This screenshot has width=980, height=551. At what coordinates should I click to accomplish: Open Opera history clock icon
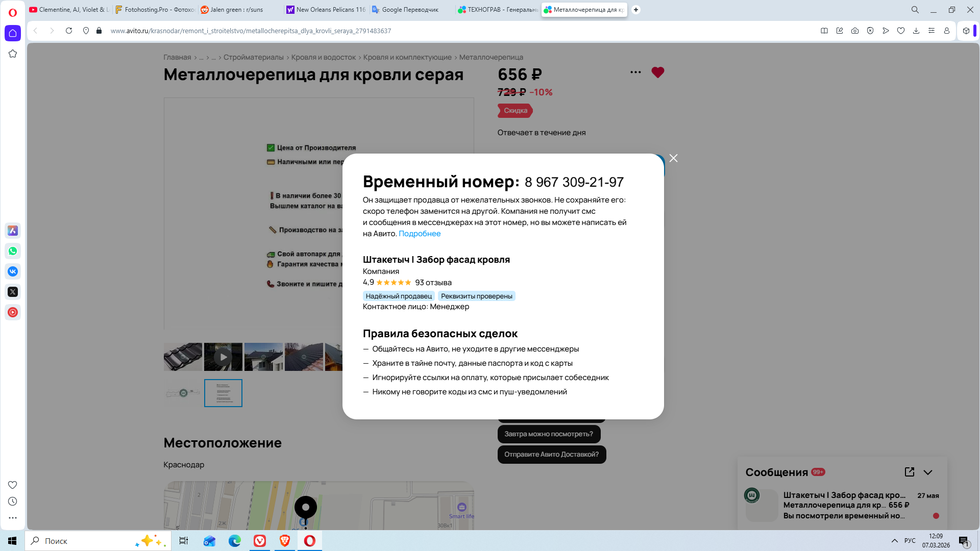pyautogui.click(x=13, y=502)
